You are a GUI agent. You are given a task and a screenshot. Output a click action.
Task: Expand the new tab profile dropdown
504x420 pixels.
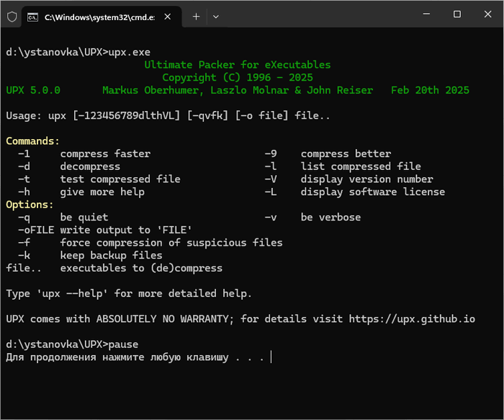pyautogui.click(x=216, y=17)
